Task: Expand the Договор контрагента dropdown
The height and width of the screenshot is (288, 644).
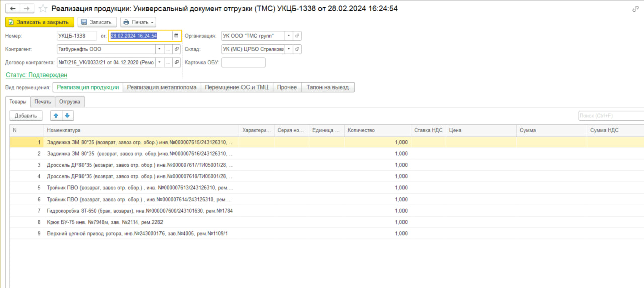Action: [159, 63]
